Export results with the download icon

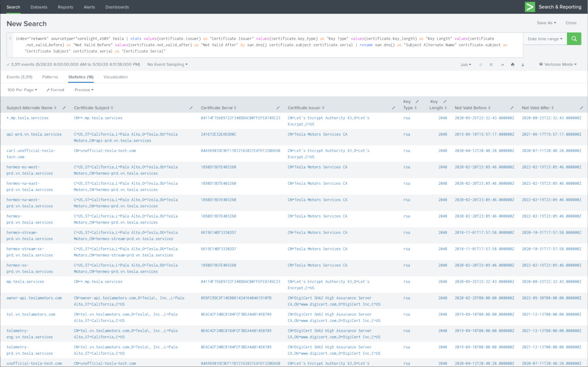point(523,65)
